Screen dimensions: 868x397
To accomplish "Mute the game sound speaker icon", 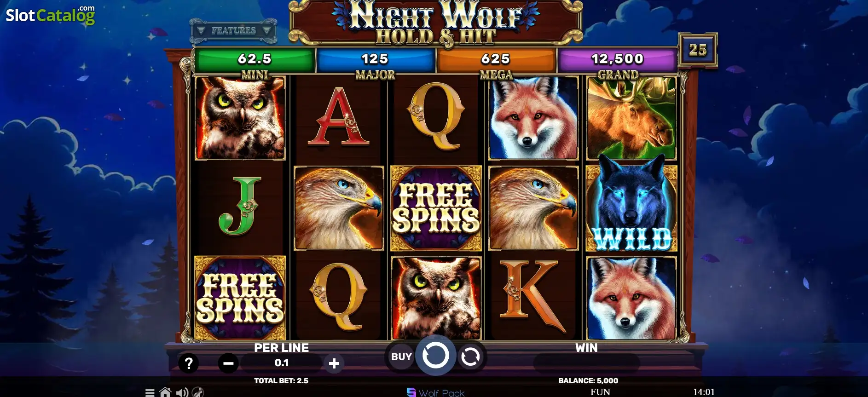I will pyautogui.click(x=182, y=392).
